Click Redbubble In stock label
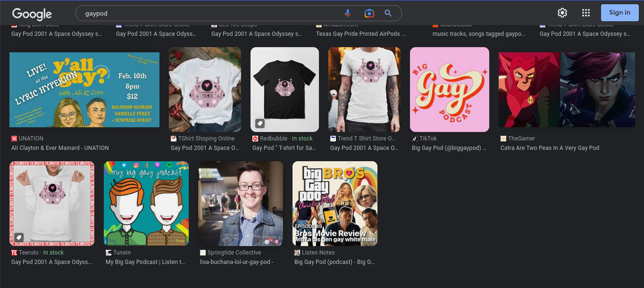This screenshot has height=288, width=644. [x=302, y=139]
